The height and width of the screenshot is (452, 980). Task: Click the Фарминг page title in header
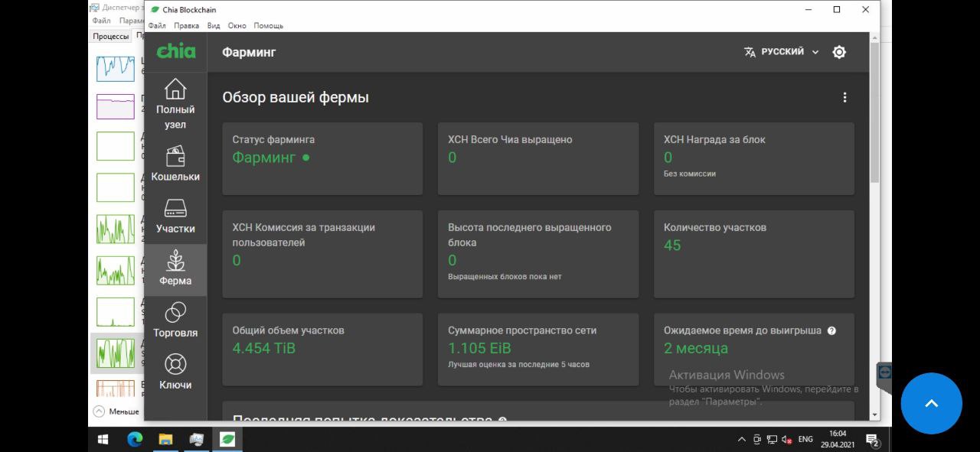coord(249,52)
